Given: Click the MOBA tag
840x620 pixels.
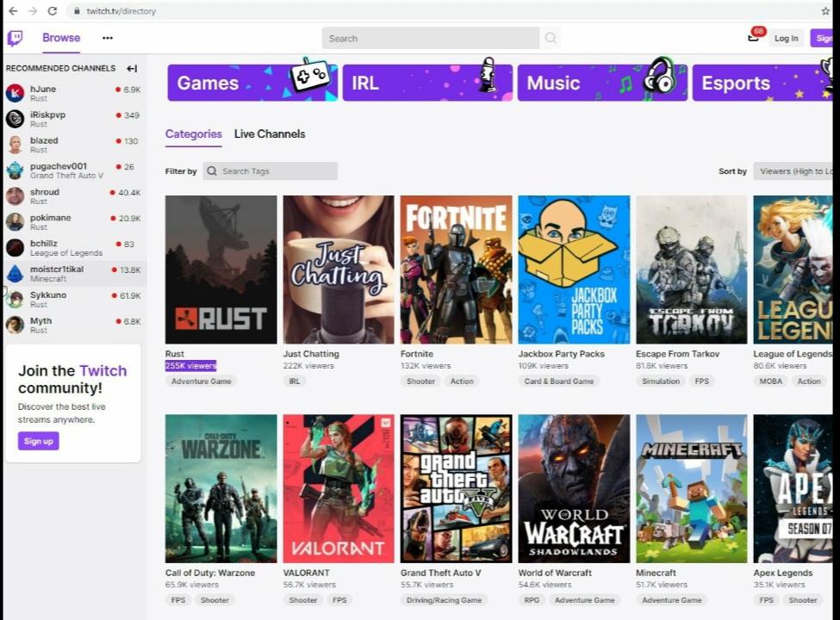Looking at the screenshot, I should (x=771, y=381).
